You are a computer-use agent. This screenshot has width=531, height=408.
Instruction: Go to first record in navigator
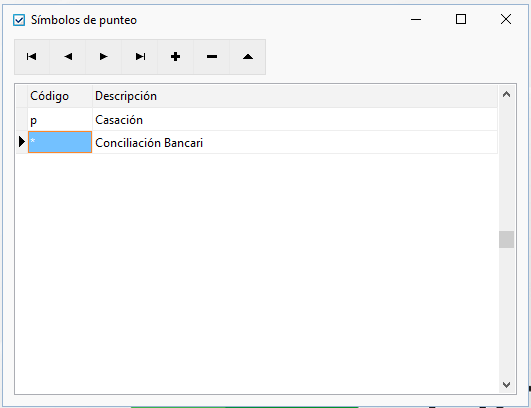[32, 57]
